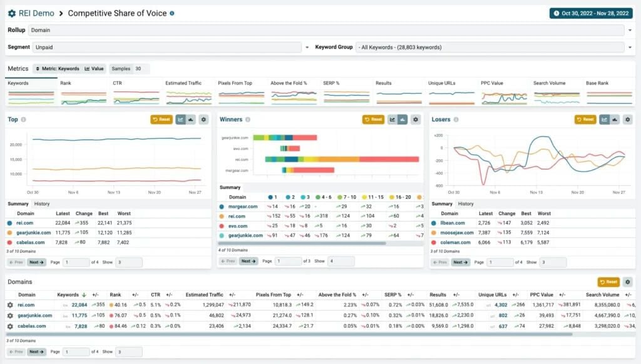Switch Top panel to bar chart view

pyautogui.click(x=190, y=119)
